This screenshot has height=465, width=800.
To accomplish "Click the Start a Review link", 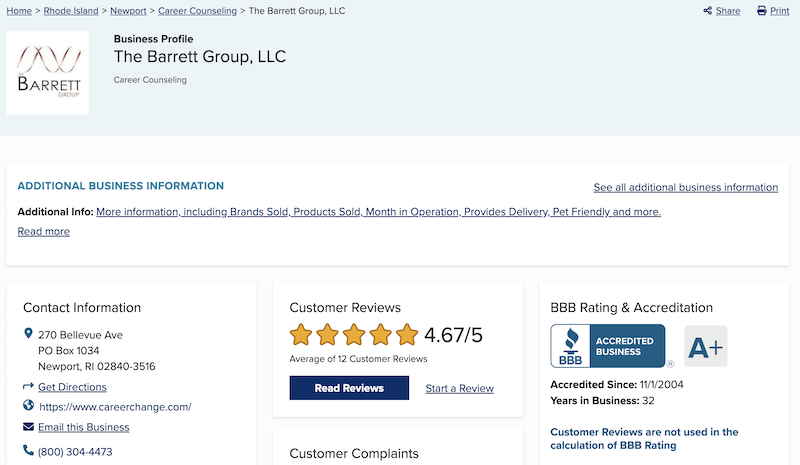I will click(460, 388).
